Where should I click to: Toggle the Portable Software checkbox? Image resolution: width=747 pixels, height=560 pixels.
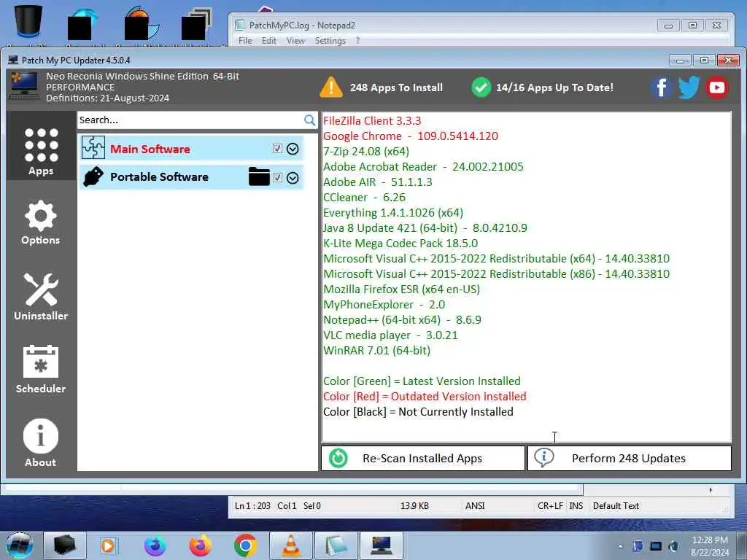point(277,178)
